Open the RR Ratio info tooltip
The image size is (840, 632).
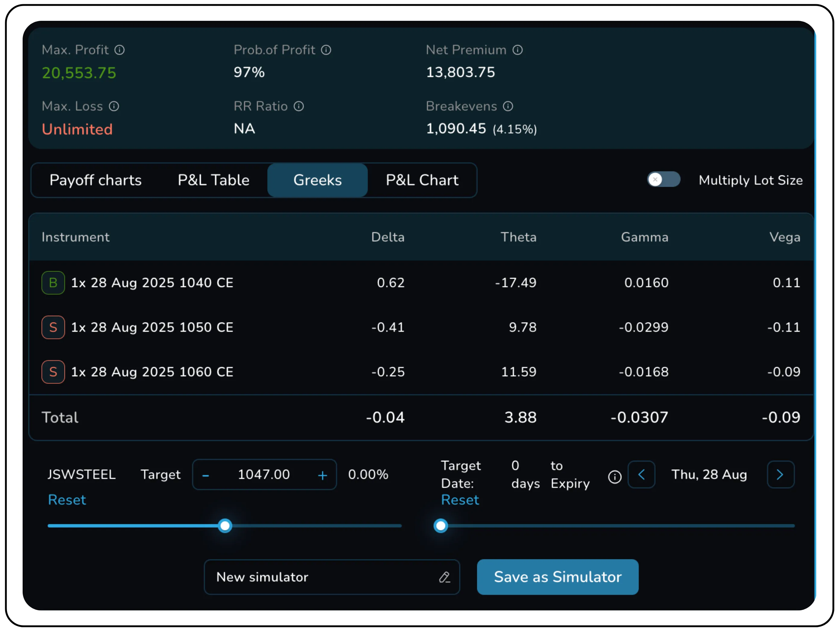[299, 106]
